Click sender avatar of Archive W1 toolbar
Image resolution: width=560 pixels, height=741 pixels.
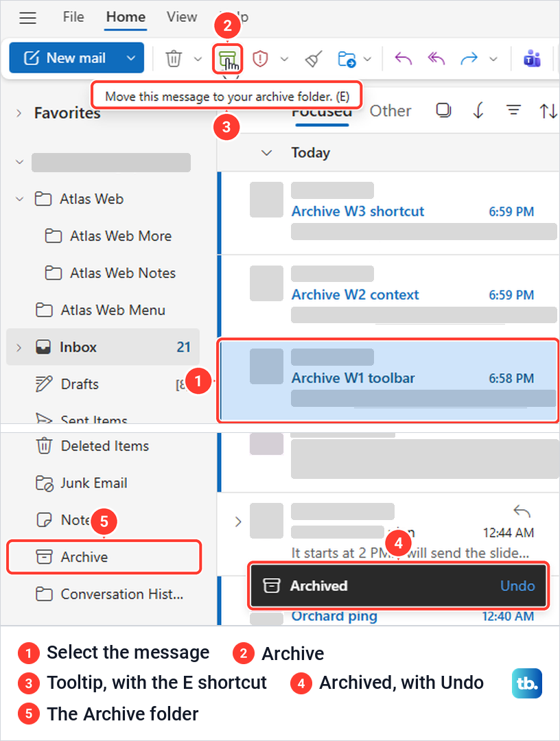coord(266,366)
